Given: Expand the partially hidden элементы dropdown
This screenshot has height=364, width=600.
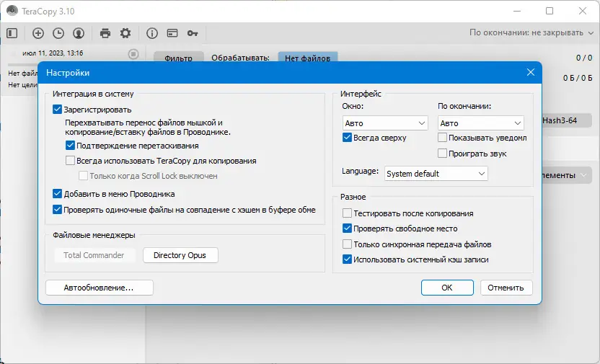Looking at the screenshot, I should [x=567, y=175].
